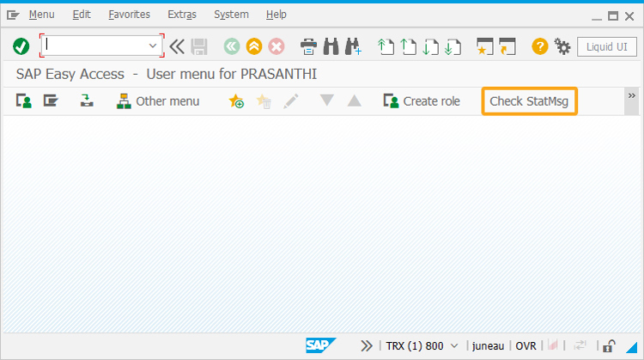Open the Help menu

[x=276, y=15]
